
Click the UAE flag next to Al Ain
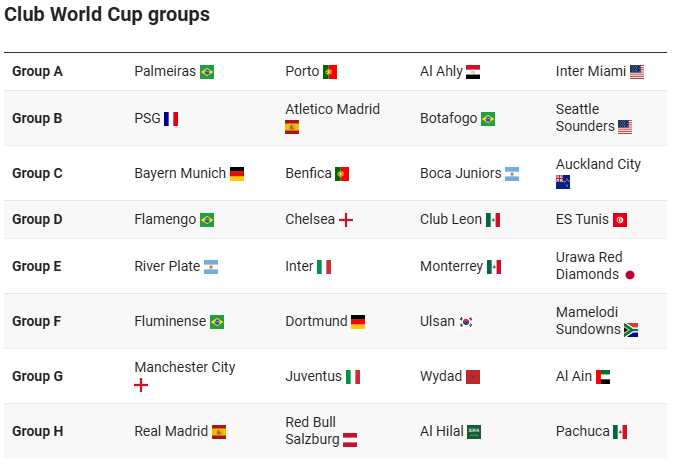[x=603, y=377]
